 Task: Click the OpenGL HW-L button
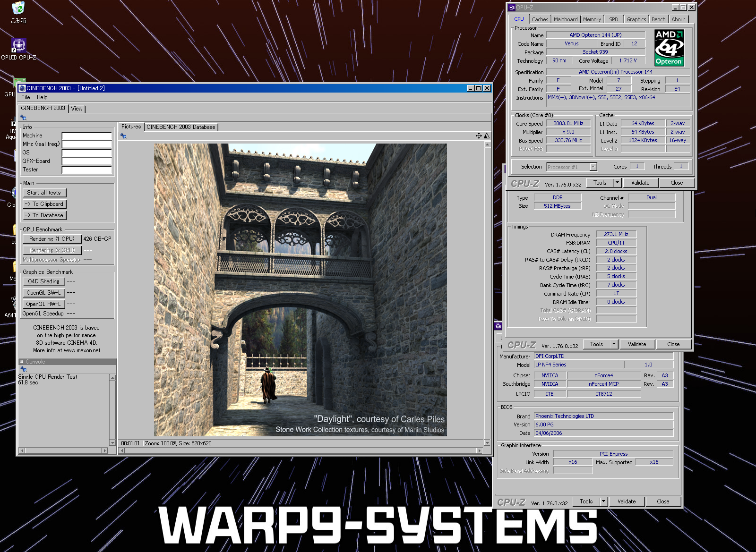[x=43, y=304]
